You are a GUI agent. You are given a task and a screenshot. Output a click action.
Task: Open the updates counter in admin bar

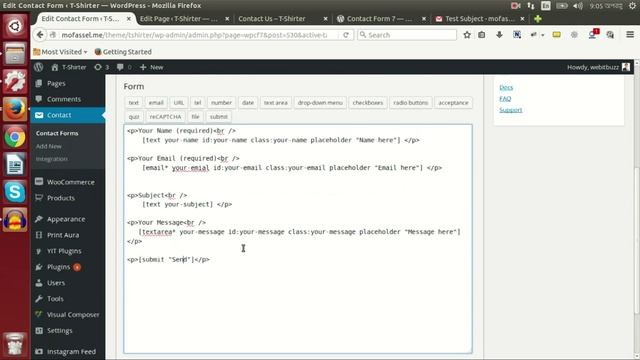point(102,67)
